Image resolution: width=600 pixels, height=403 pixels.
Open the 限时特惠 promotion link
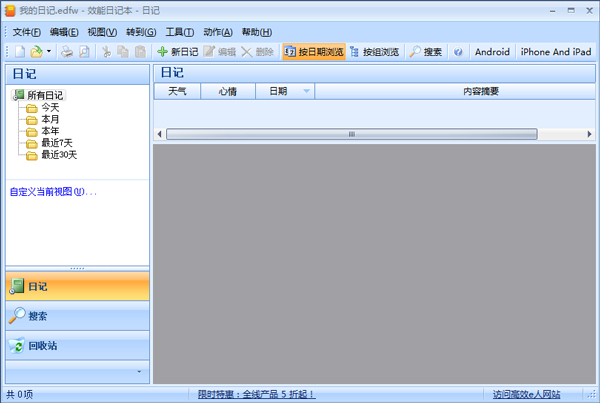click(x=257, y=394)
